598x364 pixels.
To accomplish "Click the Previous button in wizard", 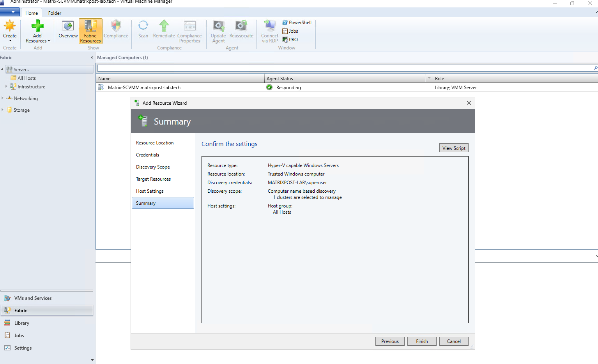I will click(390, 341).
